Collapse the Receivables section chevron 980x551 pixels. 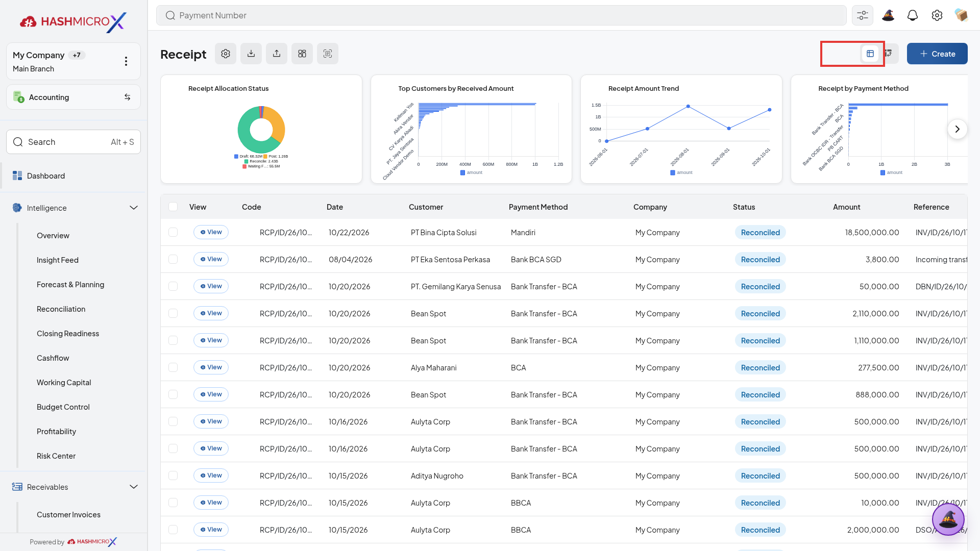click(134, 487)
